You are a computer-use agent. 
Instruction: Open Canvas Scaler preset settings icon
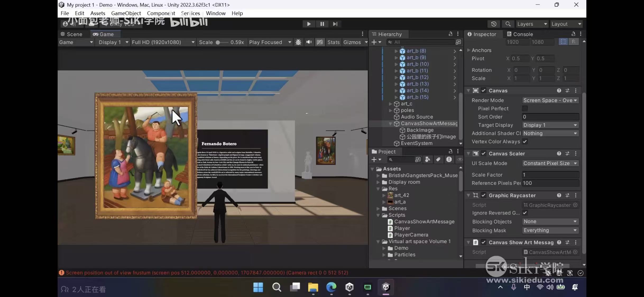click(x=567, y=154)
